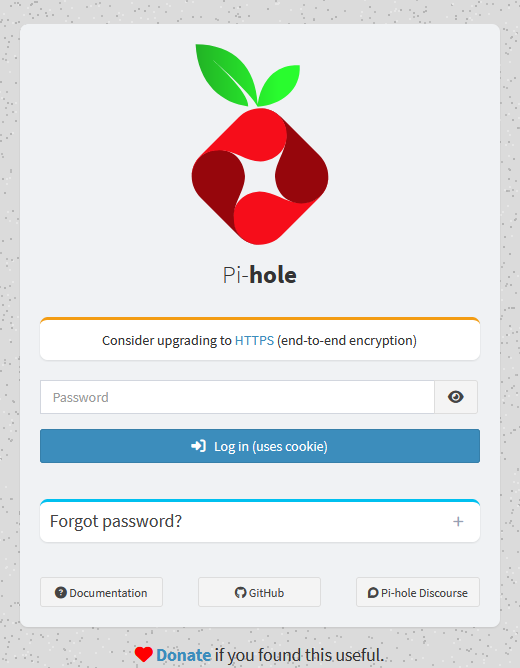Click the Pi-hole title text
Screen dimensions: 520x668
click(x=260, y=275)
